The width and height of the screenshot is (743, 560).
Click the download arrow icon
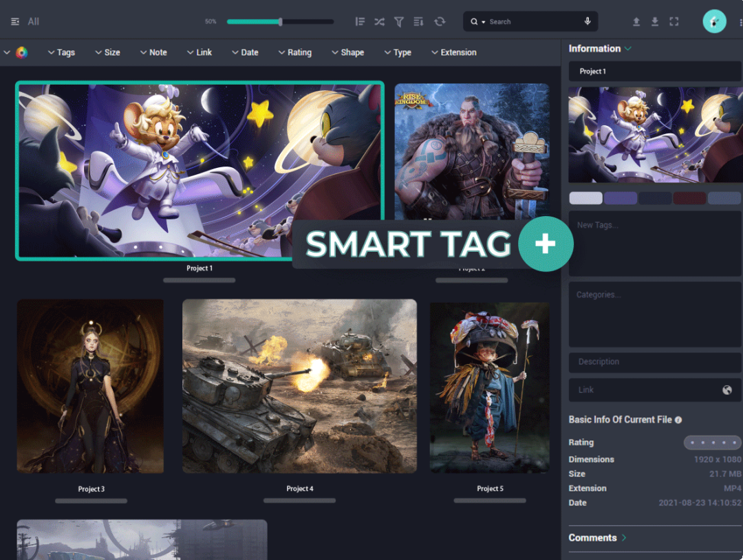coord(655,21)
